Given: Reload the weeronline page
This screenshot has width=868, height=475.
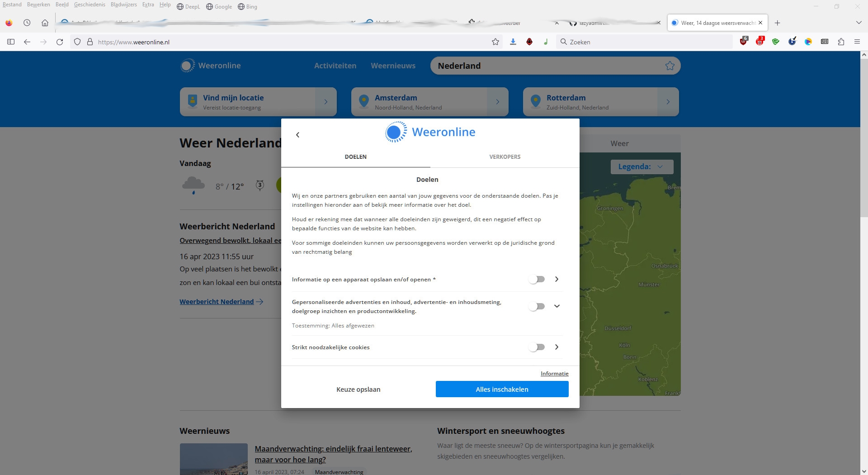Looking at the screenshot, I should click(60, 42).
